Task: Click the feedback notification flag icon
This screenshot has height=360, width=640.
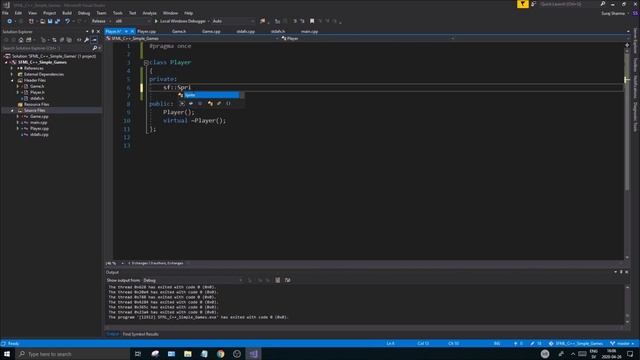Action: coord(522,4)
